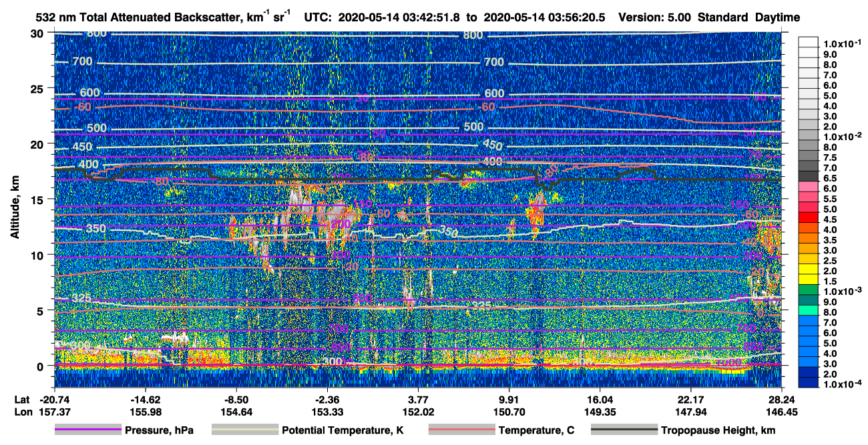Click the latitude value '-14.62'
The height and width of the screenshot is (445, 868).
pos(145,400)
